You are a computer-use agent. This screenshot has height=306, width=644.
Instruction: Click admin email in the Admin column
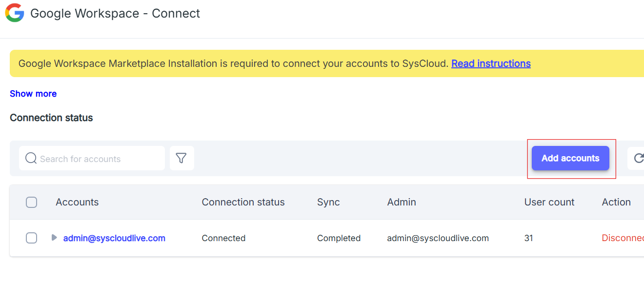click(x=438, y=238)
